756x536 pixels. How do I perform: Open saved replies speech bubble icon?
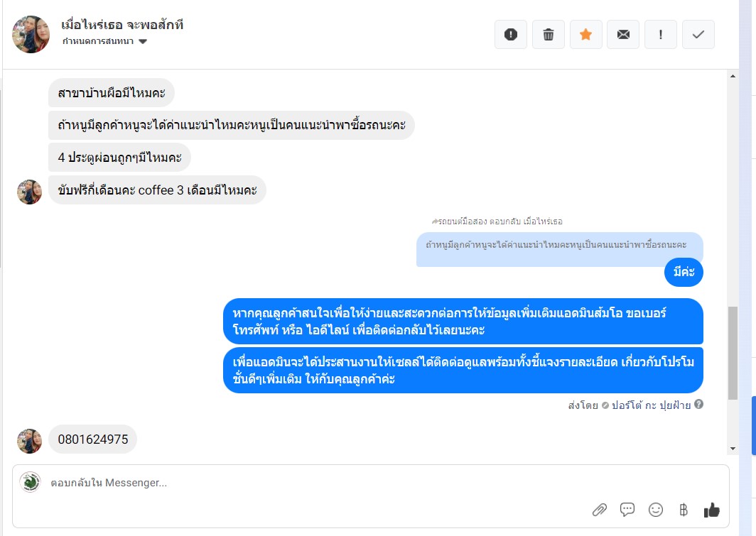pos(627,510)
